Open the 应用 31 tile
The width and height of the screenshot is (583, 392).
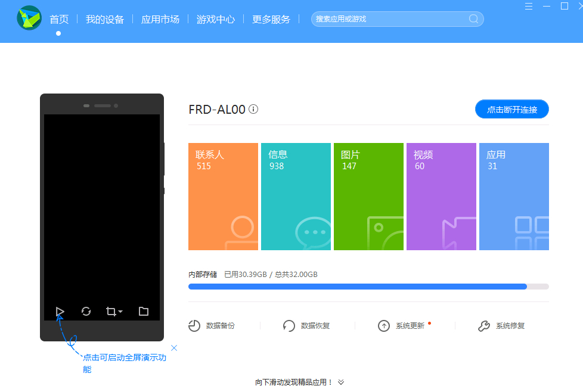point(514,197)
